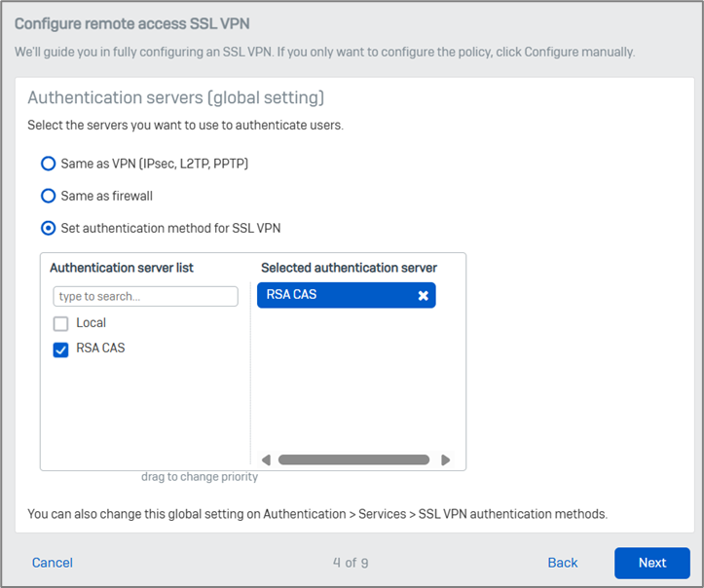Click the 'Selected authentication server' column header
The height and width of the screenshot is (588, 704).
[349, 268]
